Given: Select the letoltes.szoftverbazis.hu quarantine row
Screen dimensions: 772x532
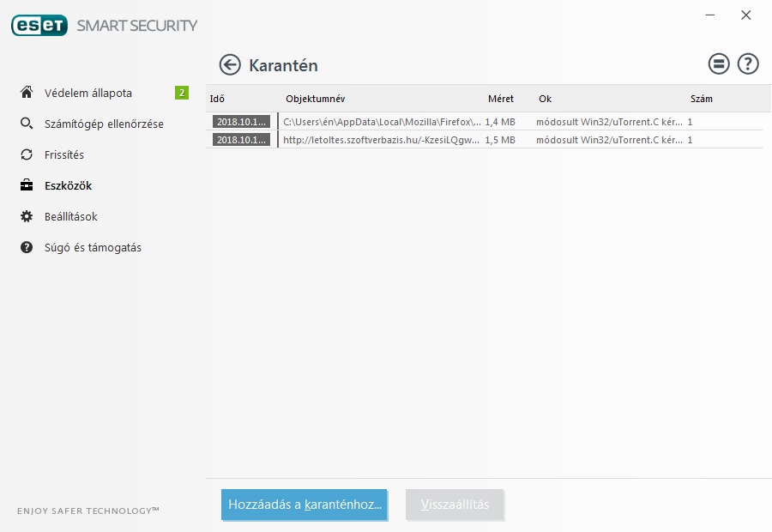Looking at the screenshot, I should 382,139.
